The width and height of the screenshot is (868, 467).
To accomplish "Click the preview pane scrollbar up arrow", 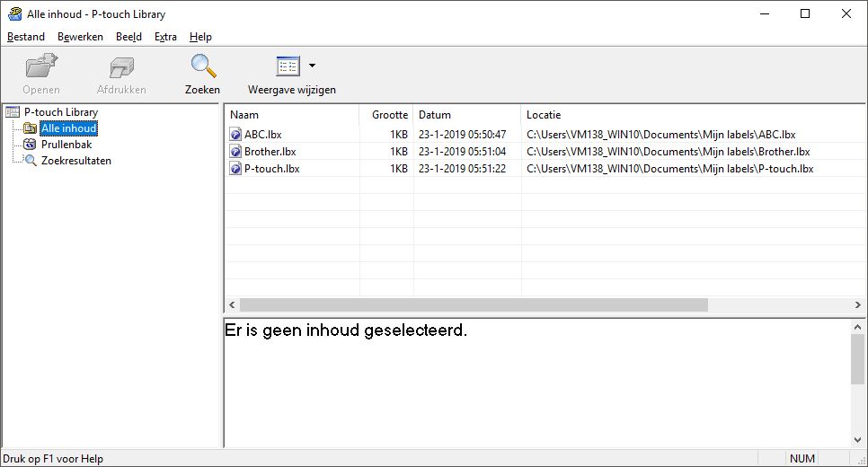I will (857, 327).
